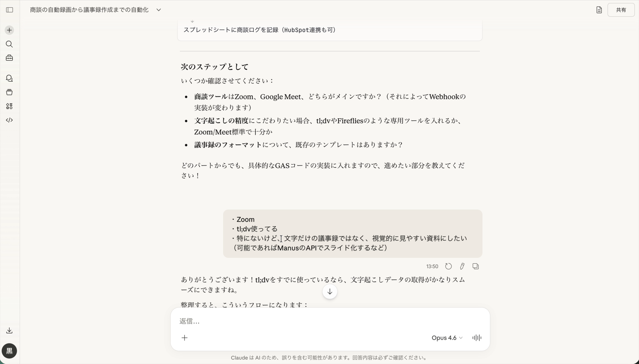Open the document icon near 共有
The width and height of the screenshot is (639, 364).
599,10
